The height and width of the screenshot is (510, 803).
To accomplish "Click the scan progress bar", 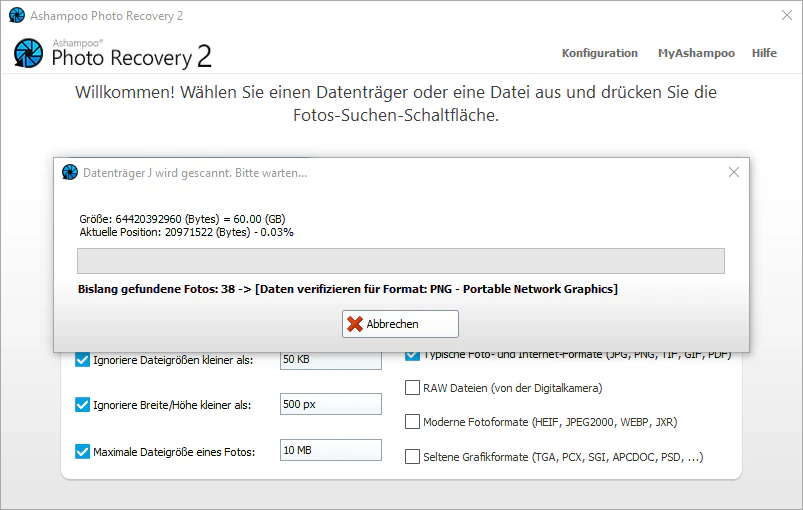I will [401, 261].
